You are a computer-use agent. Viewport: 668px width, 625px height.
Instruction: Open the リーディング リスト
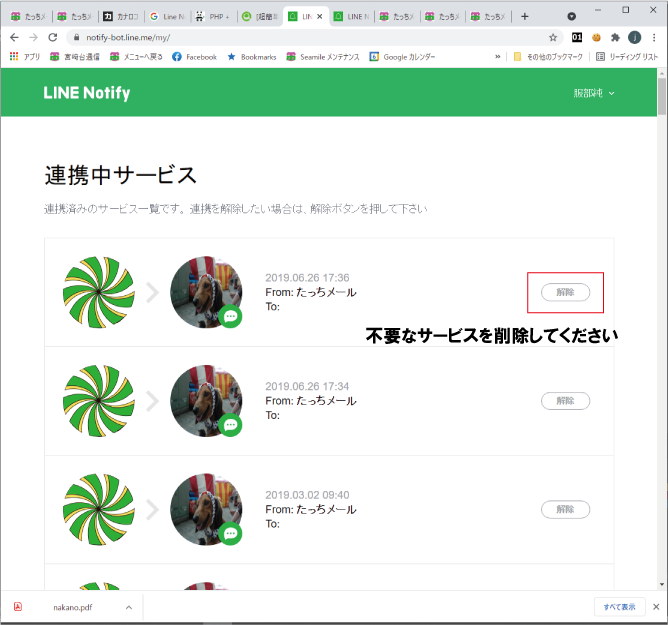click(x=627, y=57)
